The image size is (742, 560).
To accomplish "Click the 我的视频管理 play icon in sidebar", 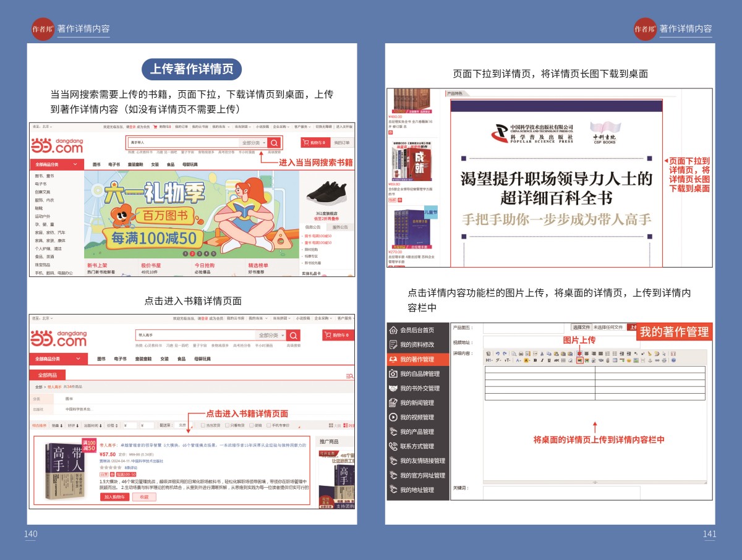I will coord(393,417).
